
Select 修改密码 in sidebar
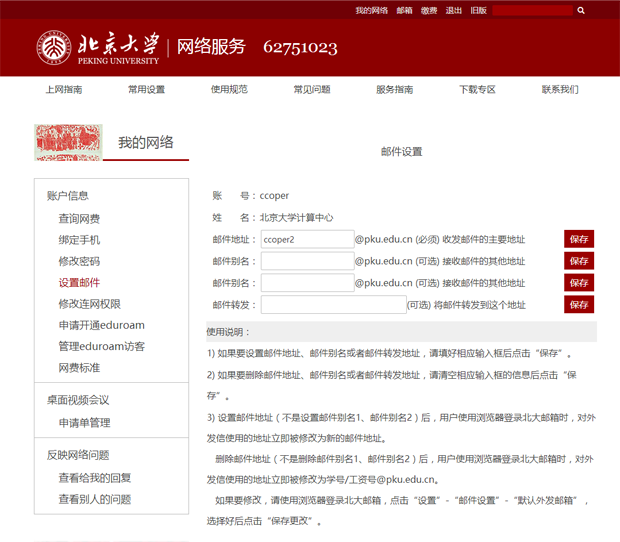79,261
